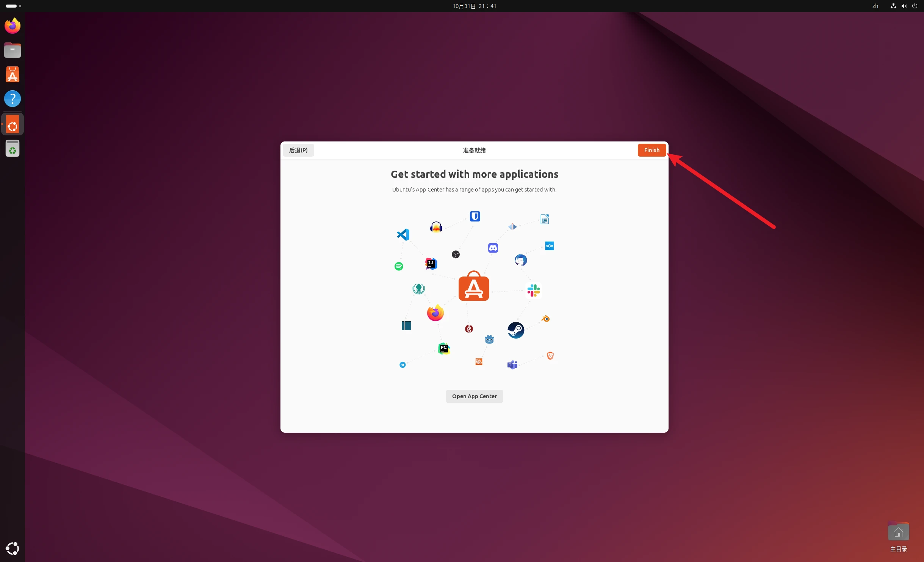Click the Spotify green icon
The width and height of the screenshot is (924, 562).
[399, 266]
